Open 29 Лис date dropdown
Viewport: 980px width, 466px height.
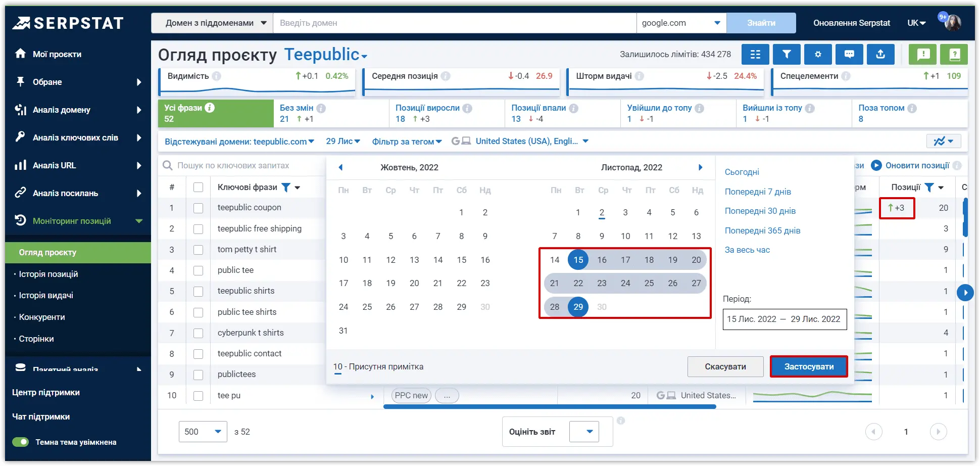pos(343,141)
